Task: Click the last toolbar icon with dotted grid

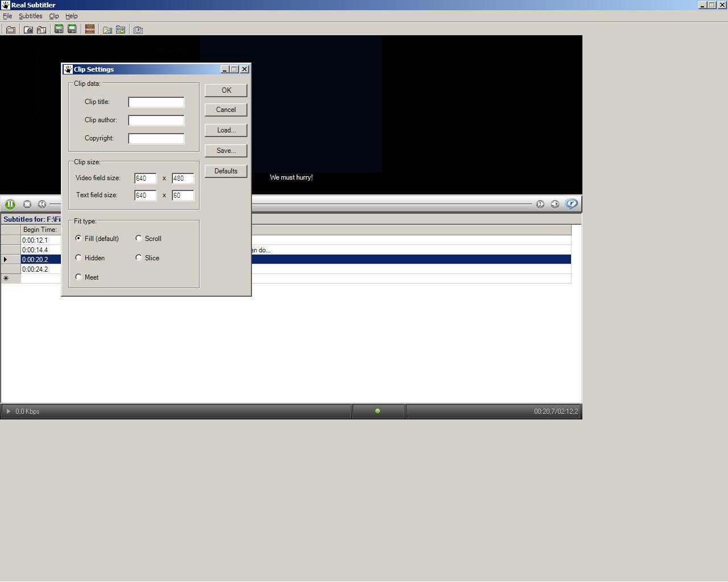Action: point(138,30)
